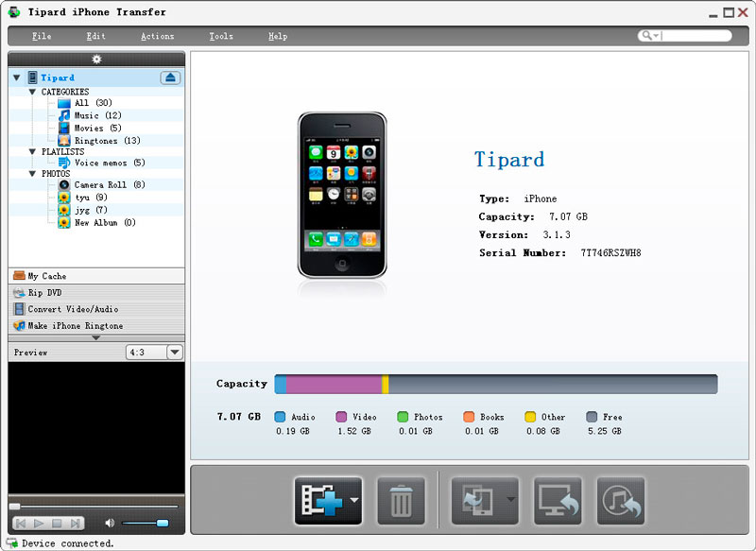Open the 4:3 aspect ratio dropdown
Image resolution: width=756 pixels, height=551 pixels.
coord(174,353)
